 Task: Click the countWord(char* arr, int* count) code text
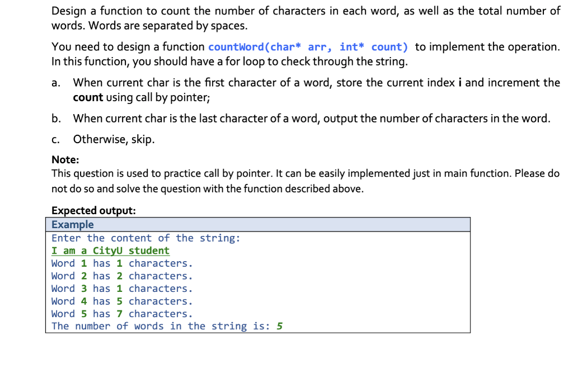[x=308, y=47]
